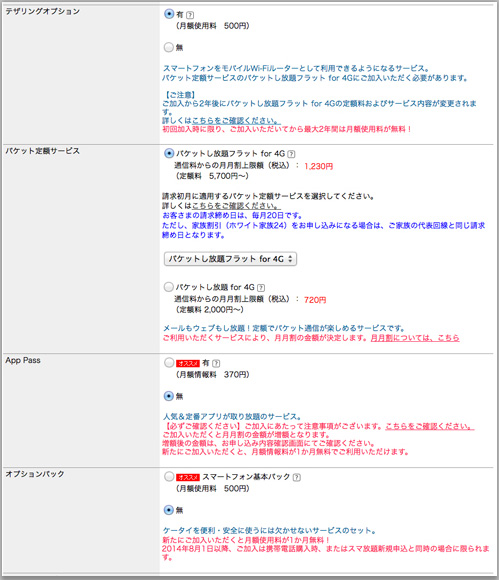Open こちらをご確認ください link in テザリング section

click(236, 121)
